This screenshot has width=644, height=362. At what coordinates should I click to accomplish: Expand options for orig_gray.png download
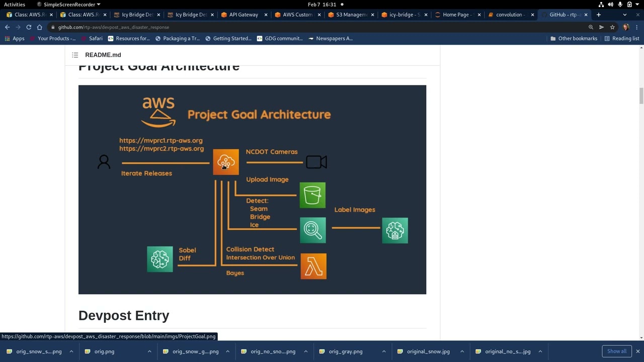(x=384, y=351)
